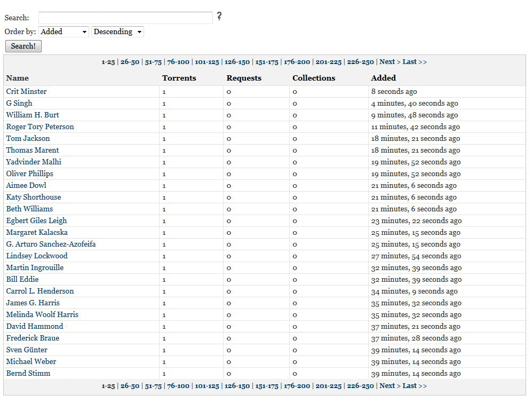Open author Michael Weber
532x403 pixels.
pyautogui.click(x=31, y=361)
